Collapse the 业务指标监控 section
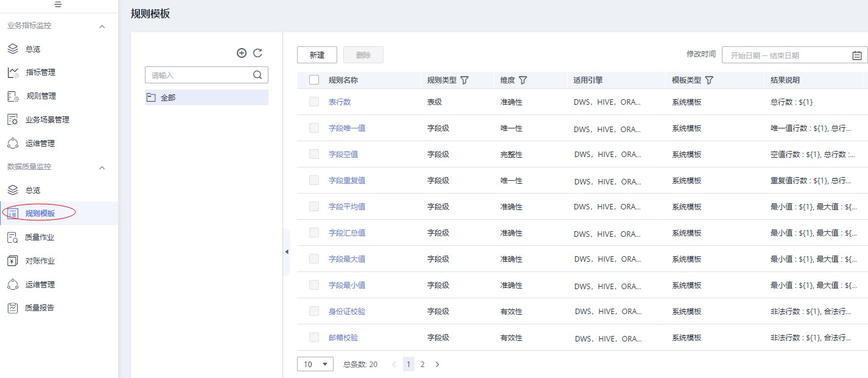Viewport: 868px width, 378px height. 102,26
